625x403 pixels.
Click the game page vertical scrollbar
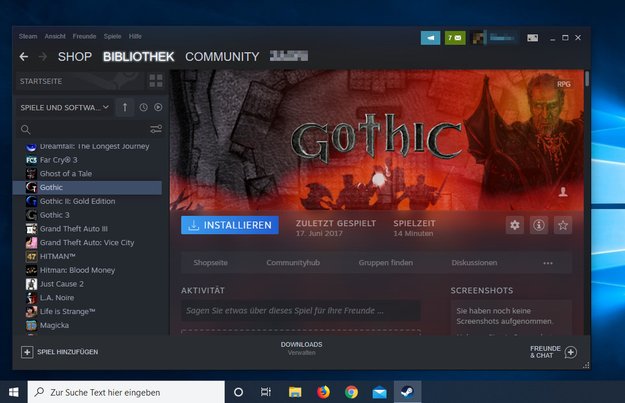(x=587, y=79)
